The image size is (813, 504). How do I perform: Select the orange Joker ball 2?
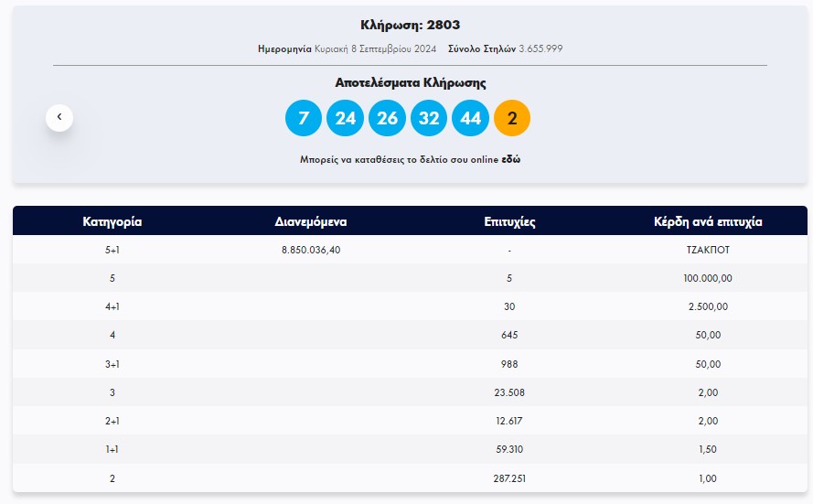pyautogui.click(x=512, y=118)
